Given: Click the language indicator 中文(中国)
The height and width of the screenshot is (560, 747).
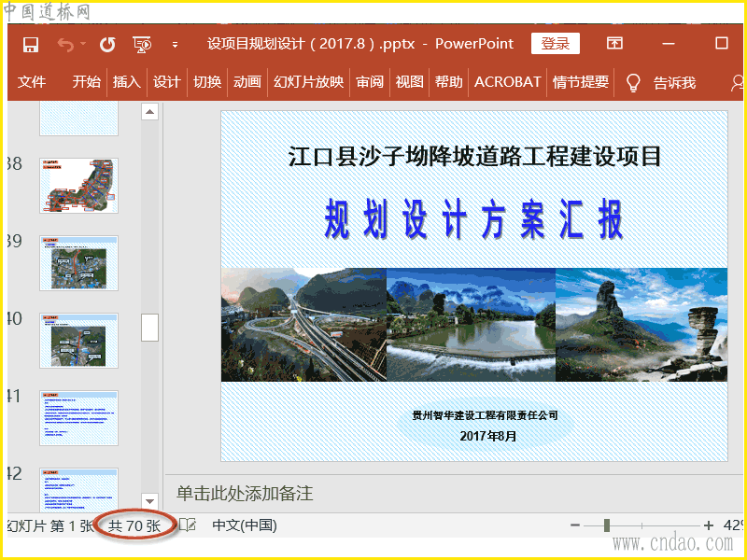Looking at the screenshot, I should point(245,525).
